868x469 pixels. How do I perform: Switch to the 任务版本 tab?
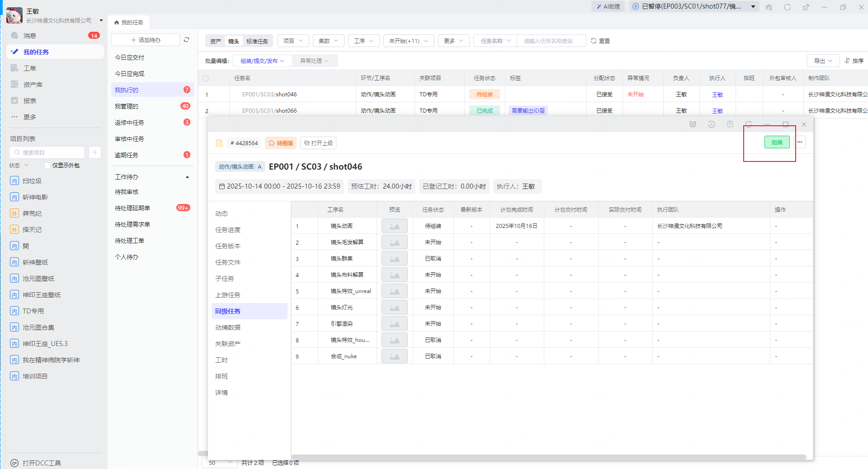click(x=228, y=246)
